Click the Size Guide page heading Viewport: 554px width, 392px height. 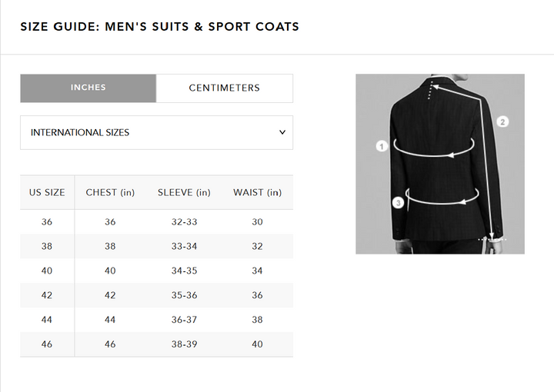point(159,27)
